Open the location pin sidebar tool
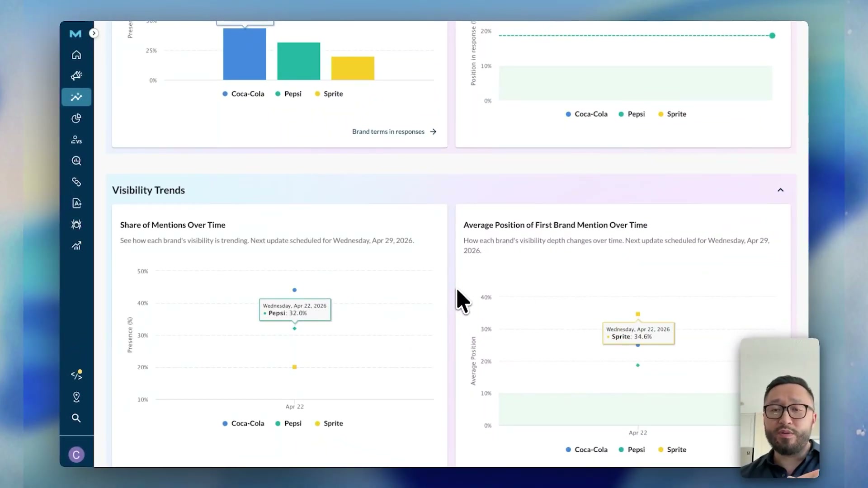The width and height of the screenshot is (868, 488). (x=76, y=397)
